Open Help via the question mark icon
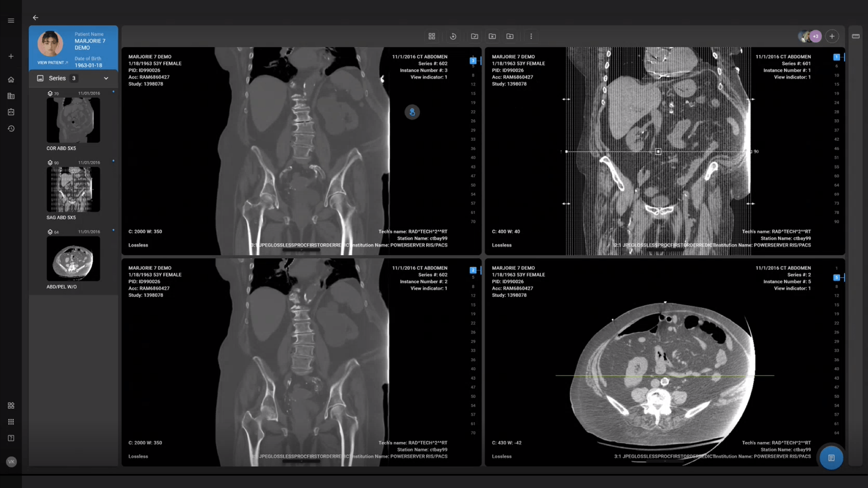 pos(11,438)
